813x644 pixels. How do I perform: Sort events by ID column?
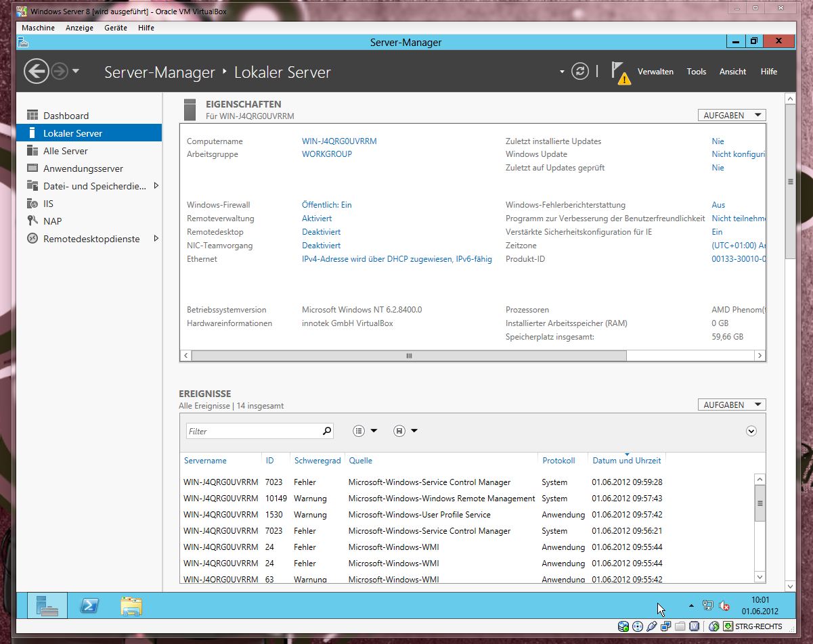coord(269,461)
